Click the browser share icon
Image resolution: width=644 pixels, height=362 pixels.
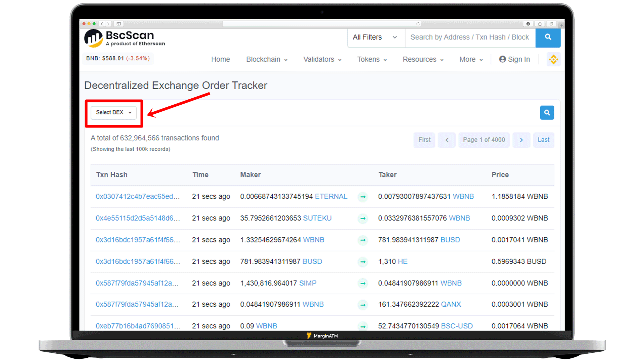[x=540, y=24]
